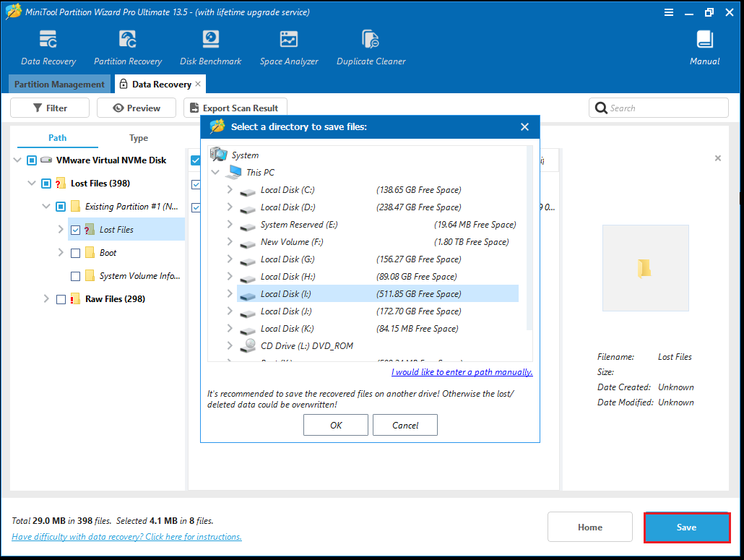Click 'I would like to enter a path manually'
The width and height of the screenshot is (744, 560).
(x=462, y=372)
